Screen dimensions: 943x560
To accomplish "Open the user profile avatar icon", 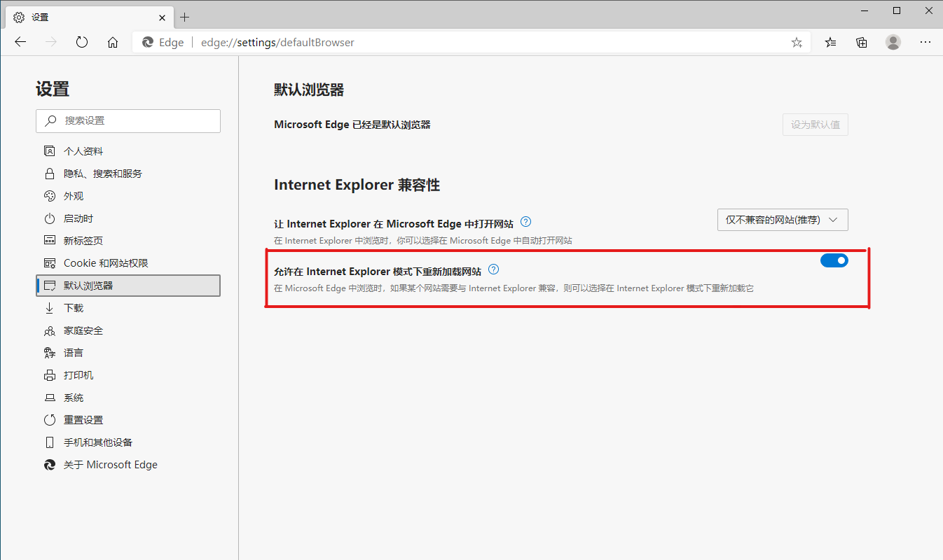I will 893,42.
